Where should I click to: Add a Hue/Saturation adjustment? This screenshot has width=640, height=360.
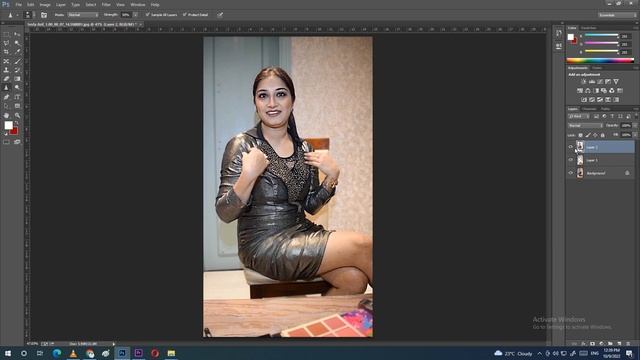[580, 91]
